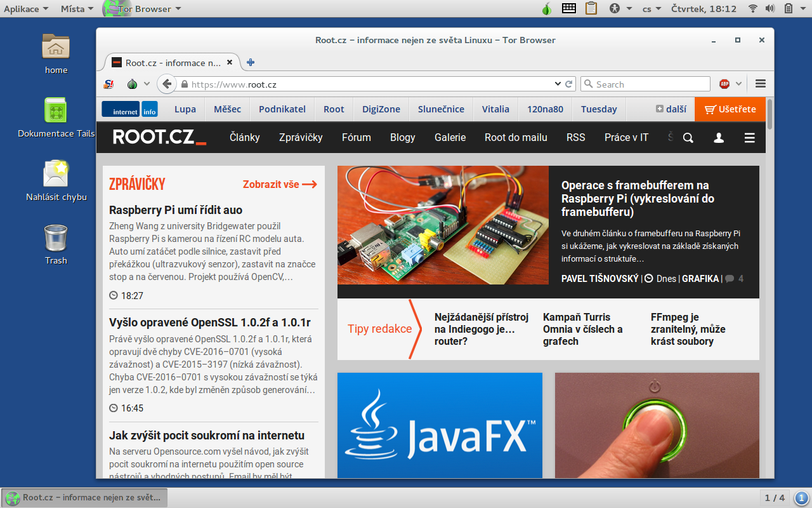
Task: Open the home folder desktop icon
Action: coord(56,46)
